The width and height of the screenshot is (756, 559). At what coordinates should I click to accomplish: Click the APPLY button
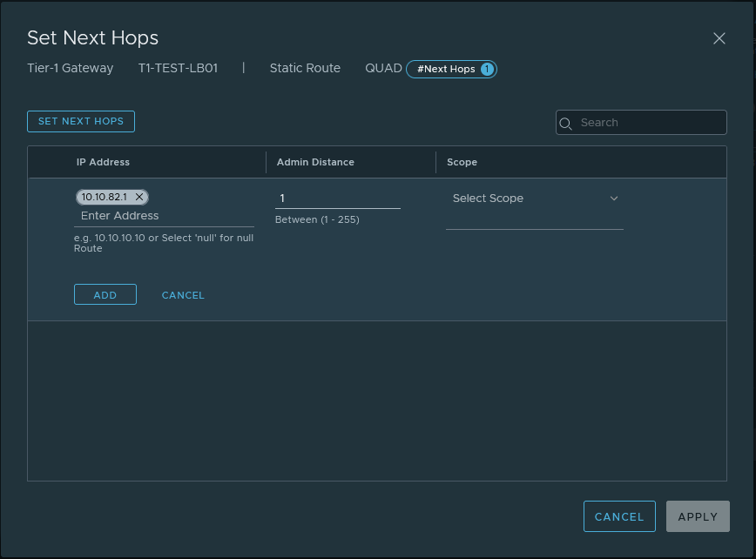[x=697, y=516]
